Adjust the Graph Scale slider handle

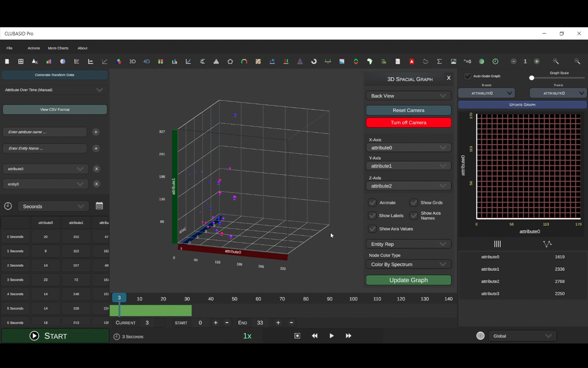(x=531, y=78)
